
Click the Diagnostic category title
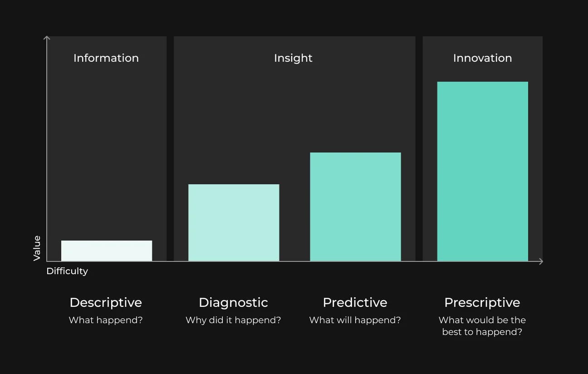233,302
